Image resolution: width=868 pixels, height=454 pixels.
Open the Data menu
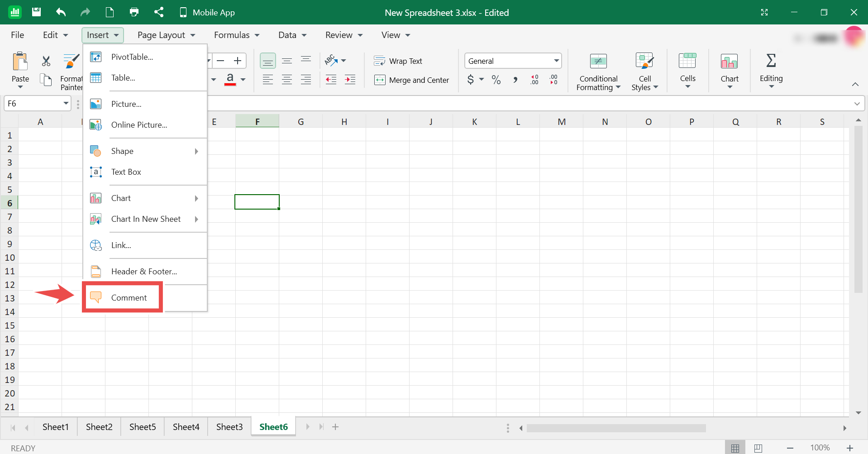point(292,35)
